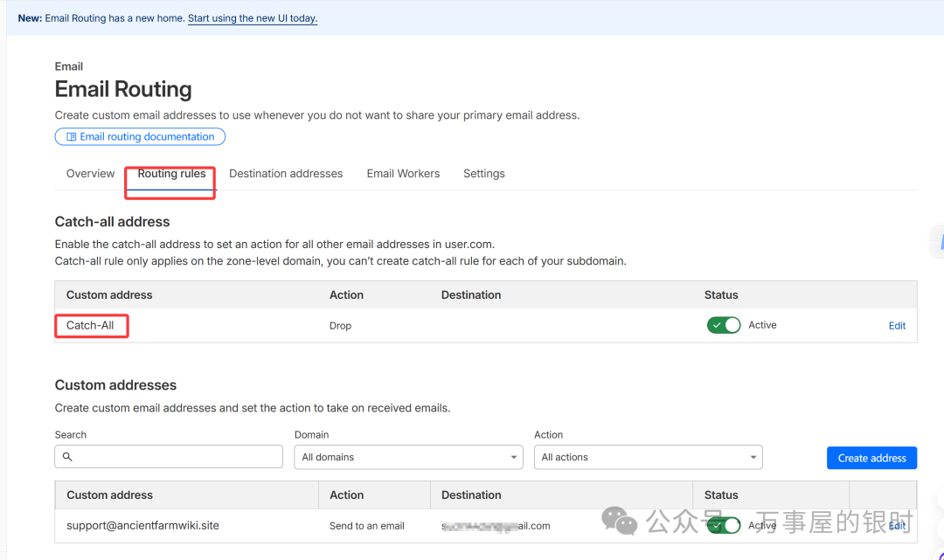Screen dimensions: 944x560
Task: Select the Routing rules tab
Action: point(171,174)
